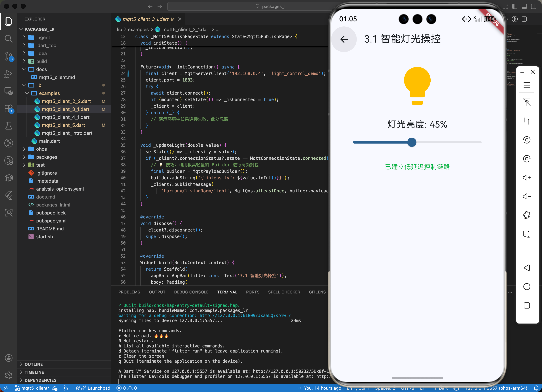This screenshot has width=542, height=392.
Task: Toggle secondary side bar layout icon
Action: (x=533, y=7)
